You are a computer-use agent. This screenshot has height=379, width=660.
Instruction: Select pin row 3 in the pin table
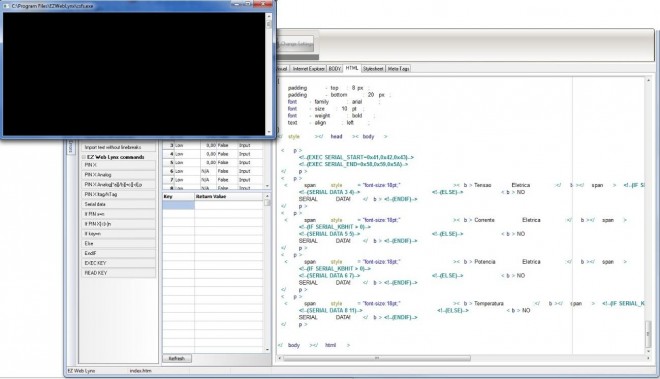[213, 145]
